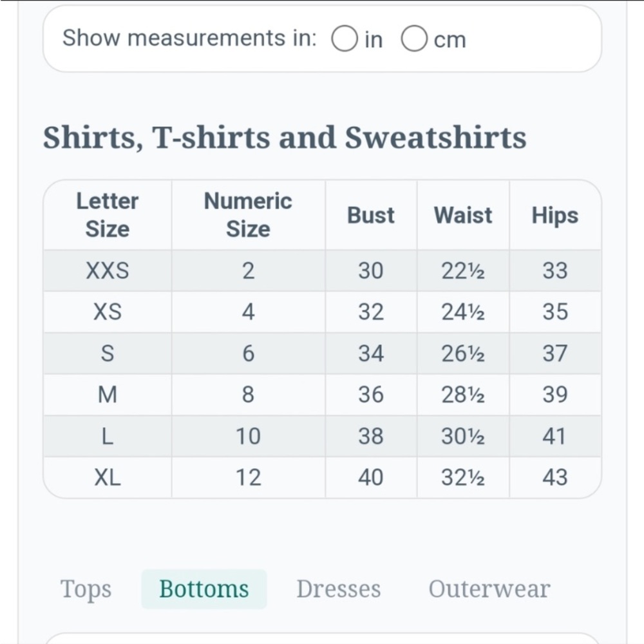Screen dimensions: 644x644
Task: Click the Numeric Size column header
Action: point(248,215)
